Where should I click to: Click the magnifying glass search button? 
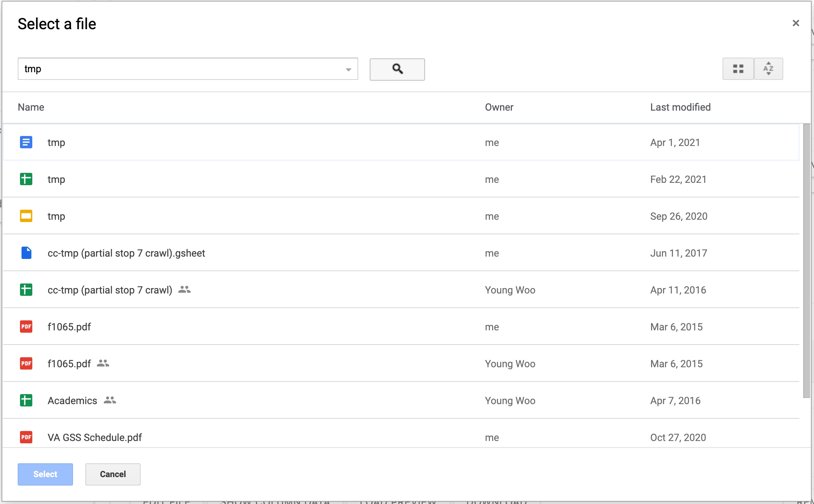397,69
